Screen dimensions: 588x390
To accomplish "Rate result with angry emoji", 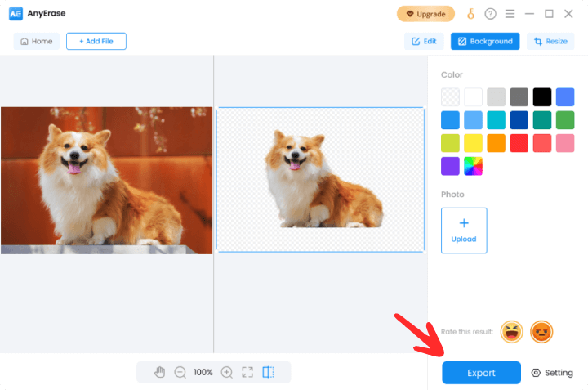I will coord(541,331).
